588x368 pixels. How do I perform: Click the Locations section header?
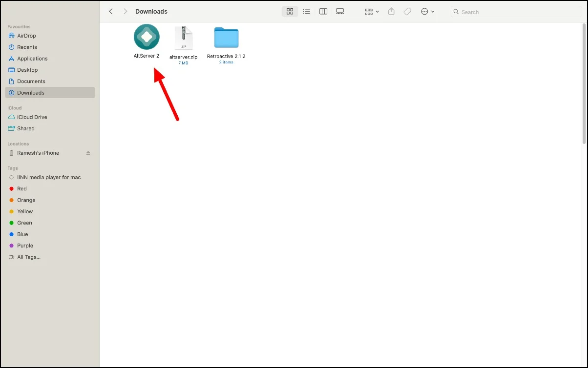click(18, 144)
